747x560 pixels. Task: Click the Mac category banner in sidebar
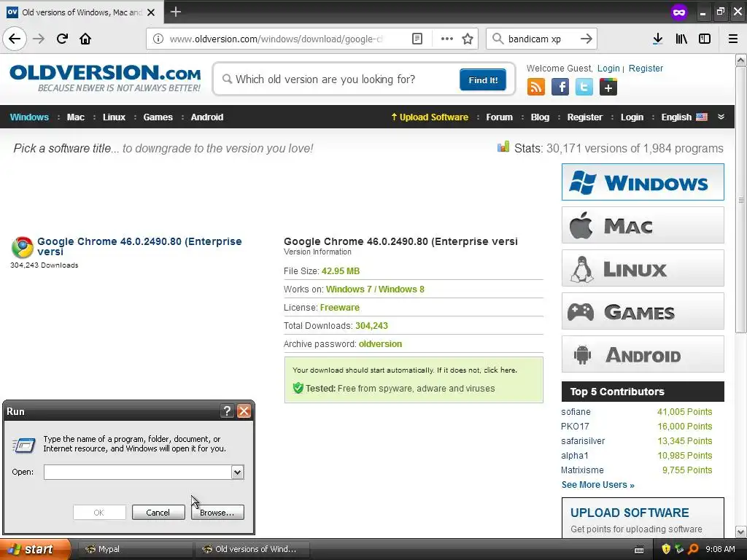click(x=643, y=225)
